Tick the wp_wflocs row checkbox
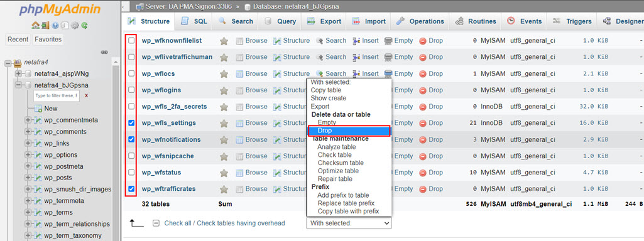Viewport: 644px width, 241px height. [x=131, y=73]
